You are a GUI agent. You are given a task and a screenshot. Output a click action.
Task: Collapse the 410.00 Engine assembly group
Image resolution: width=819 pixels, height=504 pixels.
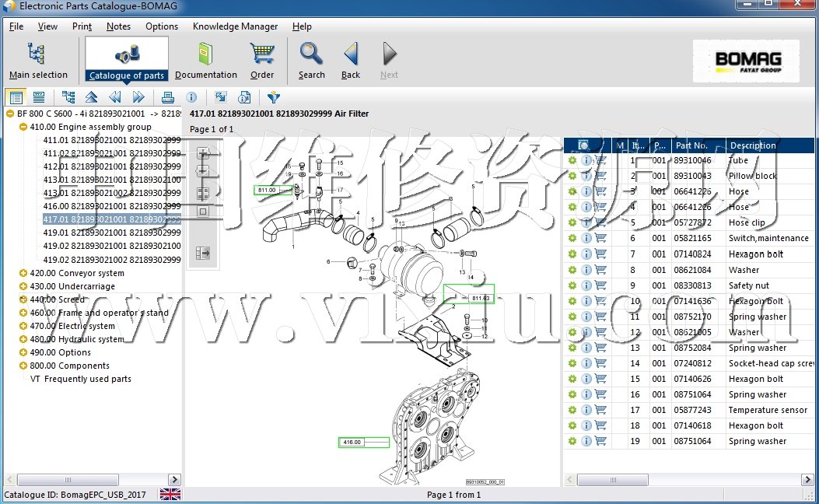coord(23,127)
